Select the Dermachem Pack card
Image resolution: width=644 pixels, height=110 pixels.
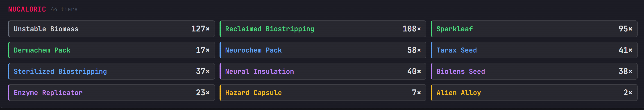111,50
